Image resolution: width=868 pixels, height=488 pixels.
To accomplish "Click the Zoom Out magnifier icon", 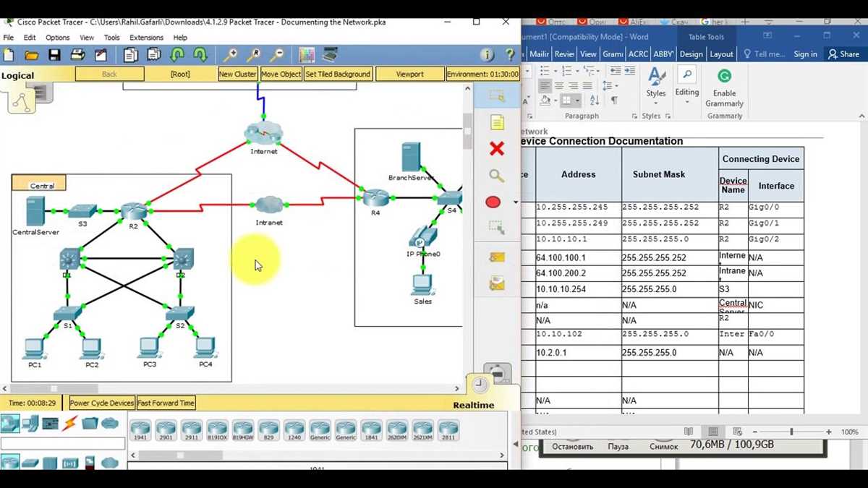I will click(x=276, y=55).
